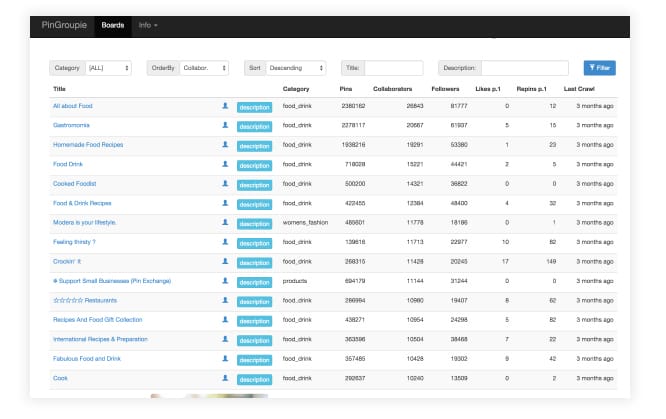Click the person icon in the Gastronomia row
Viewport: 666px width, 419px height.
click(225, 125)
